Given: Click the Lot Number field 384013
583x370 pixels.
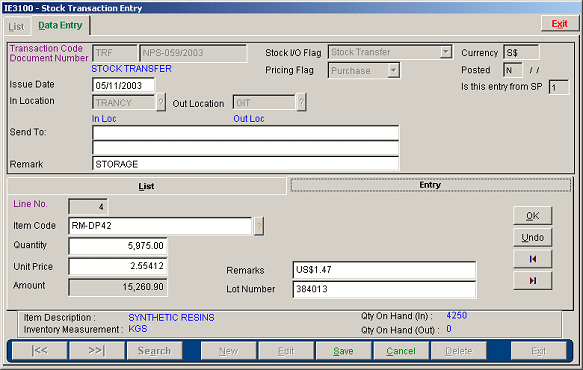Looking at the screenshot, I should click(384, 289).
